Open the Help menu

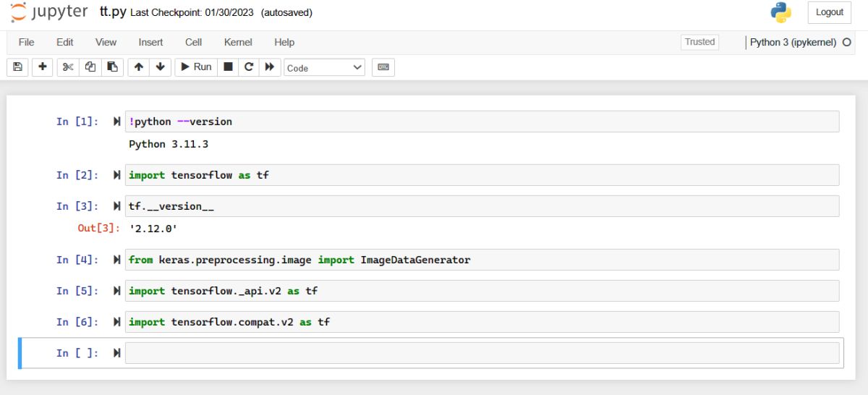(x=284, y=42)
